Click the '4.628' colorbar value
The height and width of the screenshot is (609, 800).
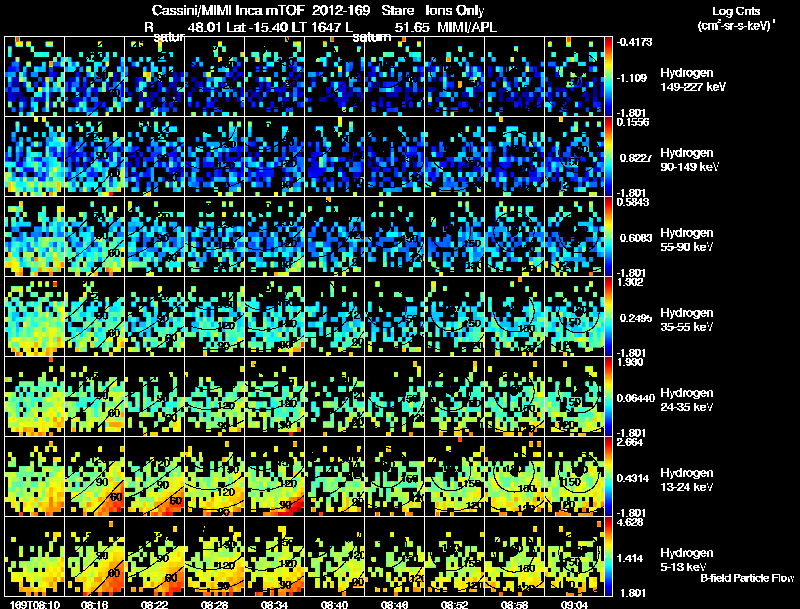point(630,522)
